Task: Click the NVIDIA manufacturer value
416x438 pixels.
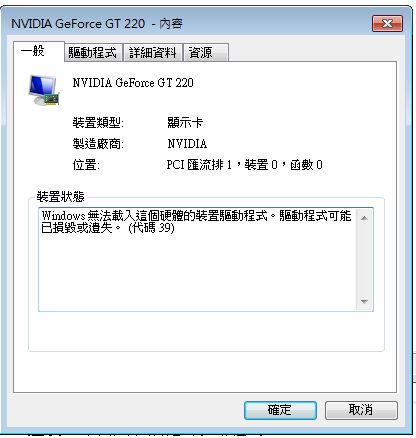Action: [x=187, y=144]
